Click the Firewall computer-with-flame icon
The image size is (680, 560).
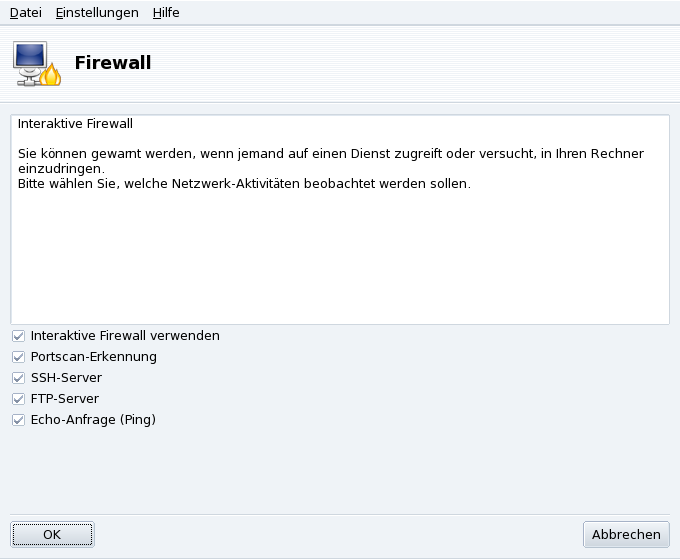click(37, 64)
